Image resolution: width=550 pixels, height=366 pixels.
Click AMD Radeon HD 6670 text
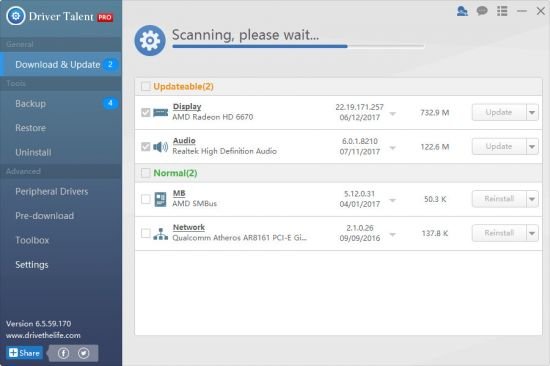coord(213,117)
